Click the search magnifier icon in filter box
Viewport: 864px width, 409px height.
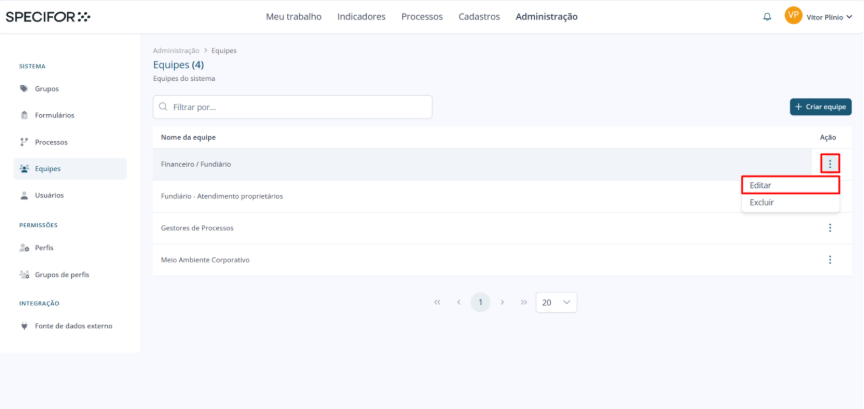pos(163,107)
